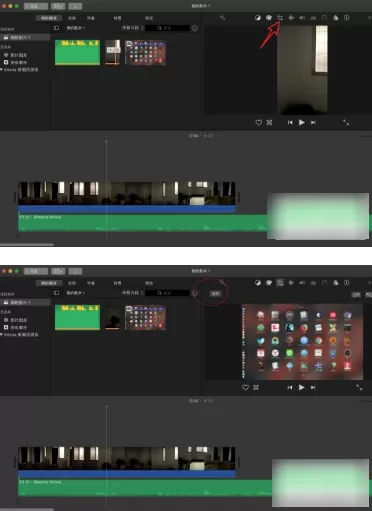Switch to My Media tab in top window
Viewport: 372px width, 511px height.
click(x=49, y=18)
